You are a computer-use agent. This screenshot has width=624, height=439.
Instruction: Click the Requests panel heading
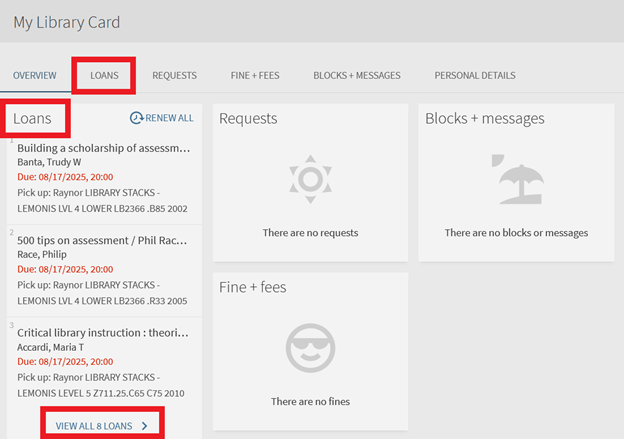pos(248,119)
